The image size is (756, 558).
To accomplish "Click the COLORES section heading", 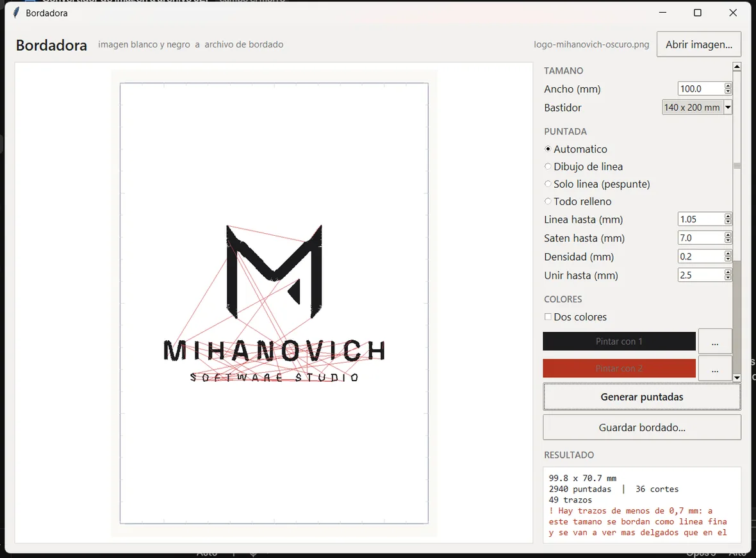I will tap(563, 299).
